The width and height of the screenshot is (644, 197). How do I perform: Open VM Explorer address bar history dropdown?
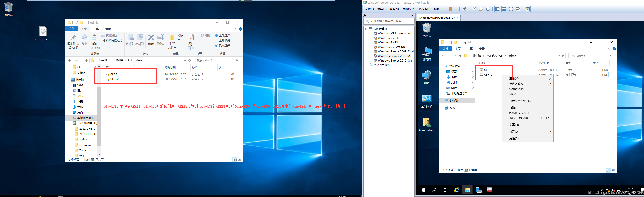coord(559,56)
